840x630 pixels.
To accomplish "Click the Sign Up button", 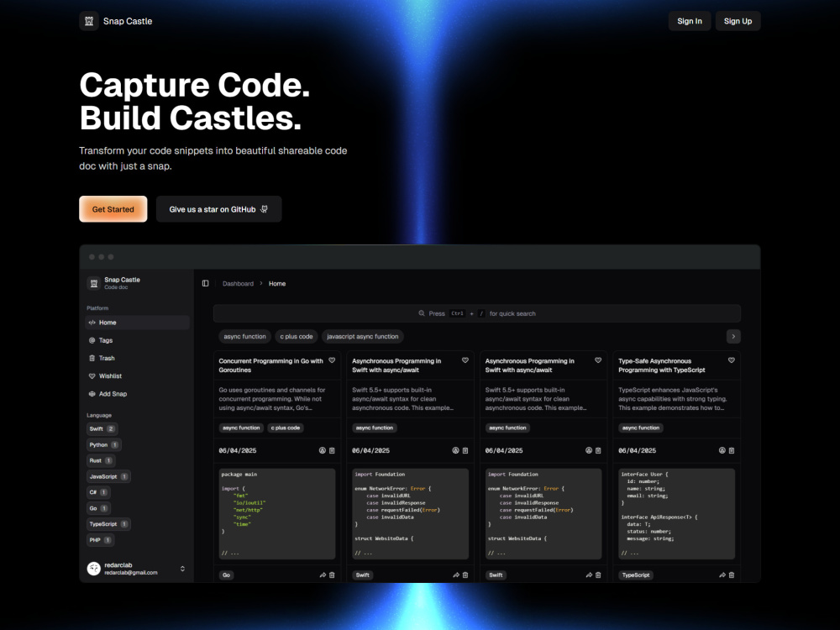I will point(738,21).
